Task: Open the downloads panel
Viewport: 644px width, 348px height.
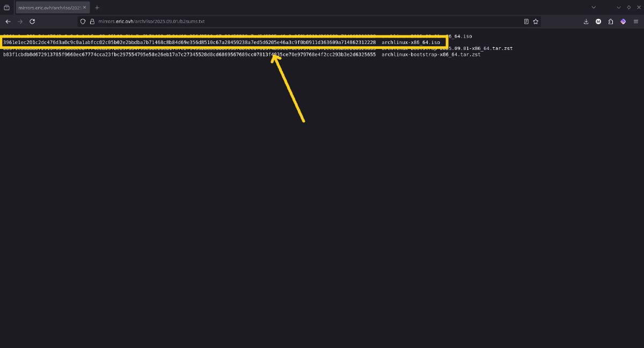Action: 586,21
